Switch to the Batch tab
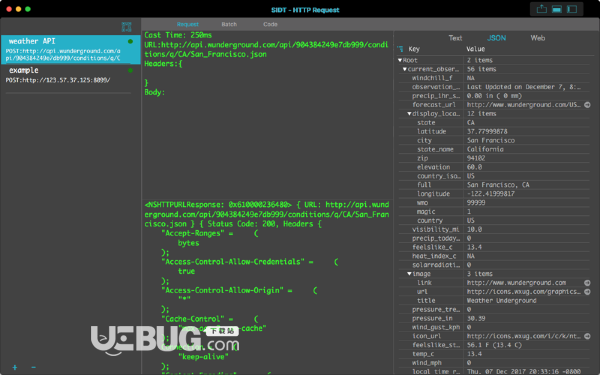600x375 pixels. point(229,24)
